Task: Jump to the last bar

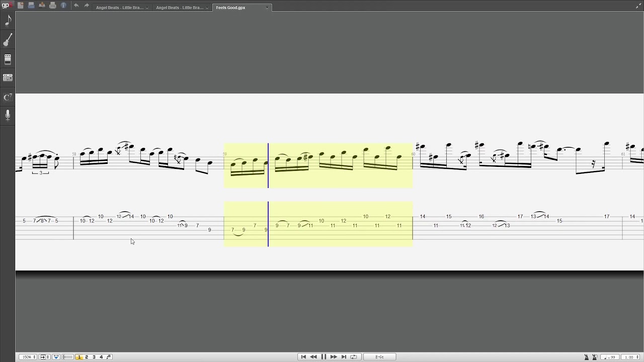Action: (344, 357)
